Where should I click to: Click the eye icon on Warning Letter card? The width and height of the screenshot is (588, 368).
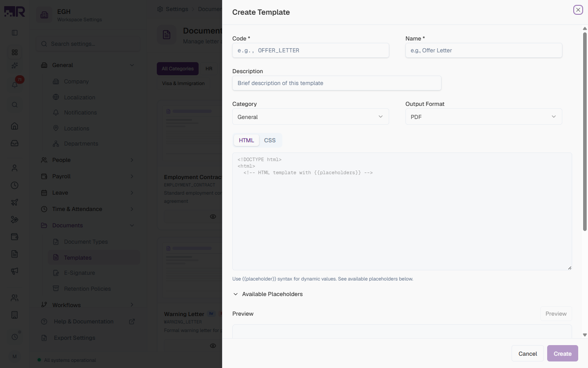(x=213, y=346)
